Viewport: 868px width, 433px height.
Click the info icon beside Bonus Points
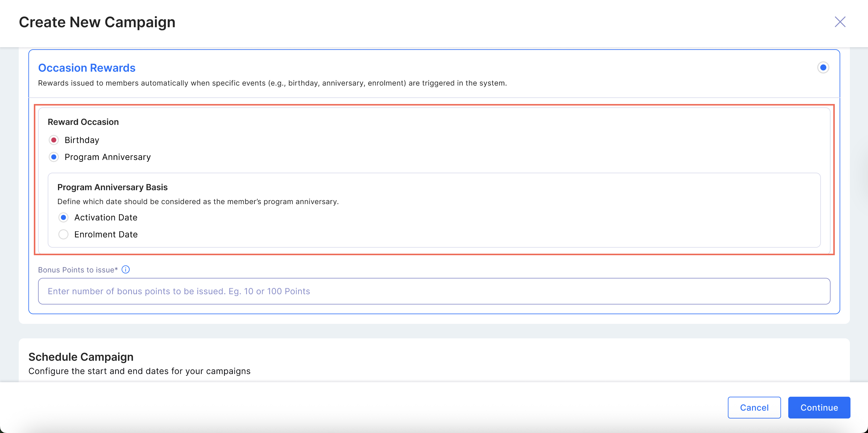tap(125, 269)
